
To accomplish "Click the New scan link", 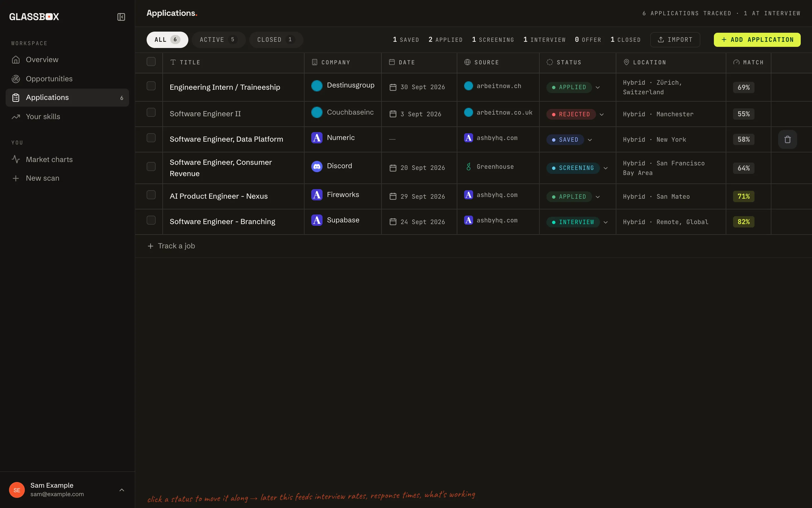I will (67, 178).
